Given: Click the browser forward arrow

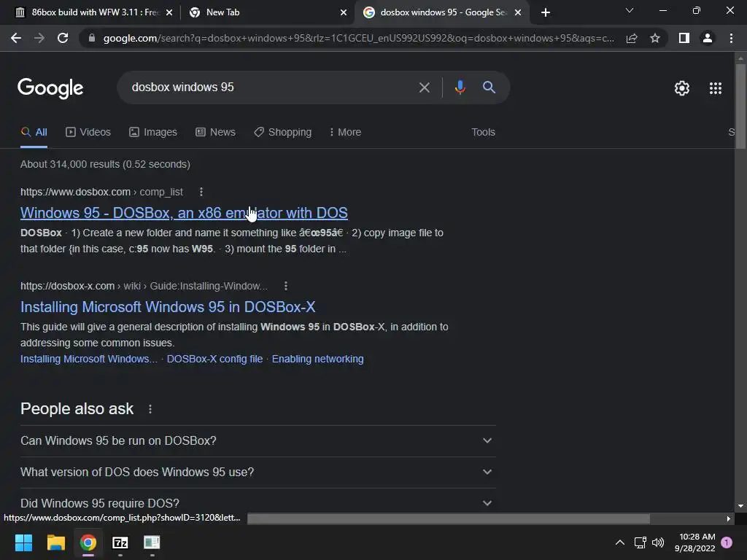Looking at the screenshot, I should point(39,38).
